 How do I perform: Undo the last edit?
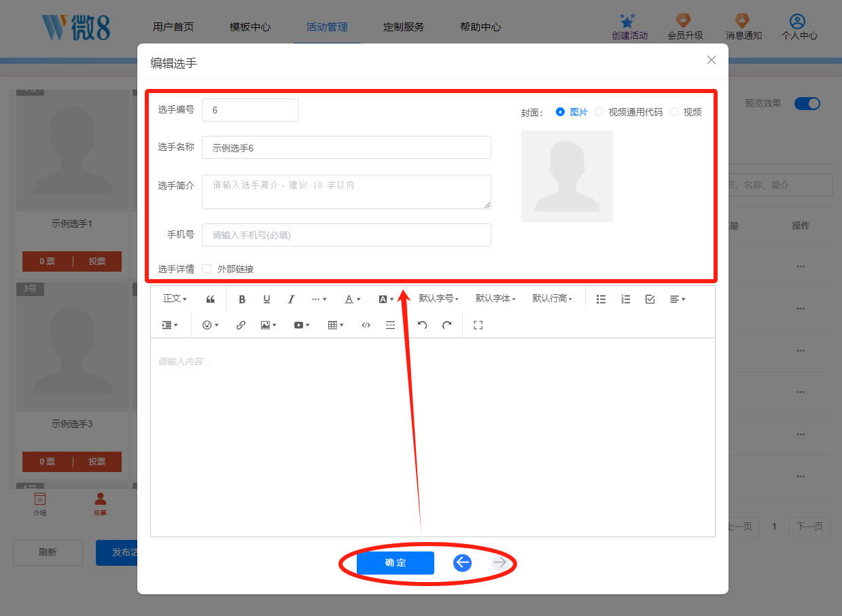point(422,325)
